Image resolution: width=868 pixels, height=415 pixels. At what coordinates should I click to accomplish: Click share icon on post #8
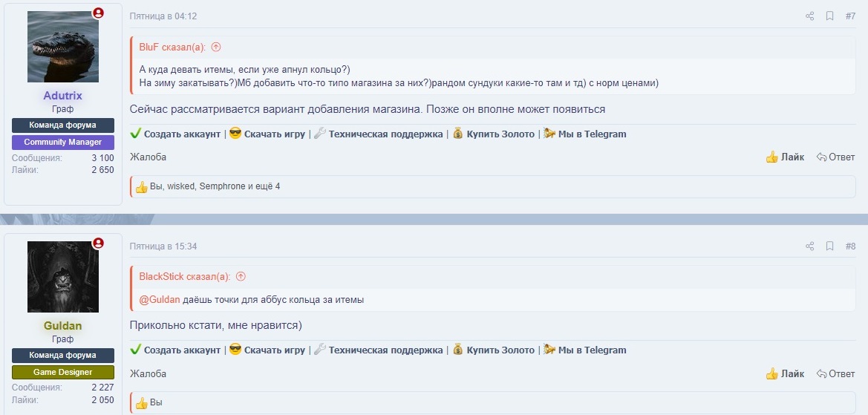pos(810,246)
